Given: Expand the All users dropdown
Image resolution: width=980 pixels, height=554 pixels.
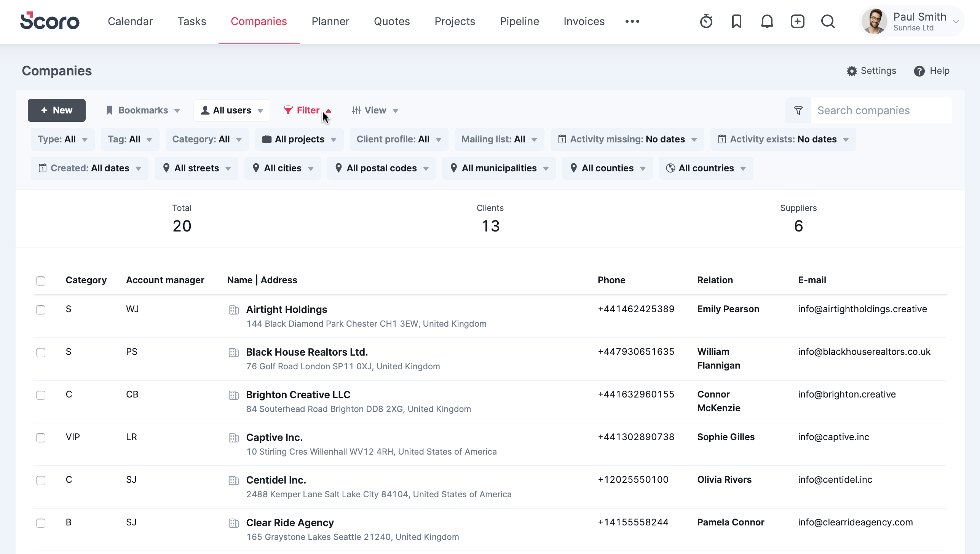Looking at the screenshot, I should [232, 110].
